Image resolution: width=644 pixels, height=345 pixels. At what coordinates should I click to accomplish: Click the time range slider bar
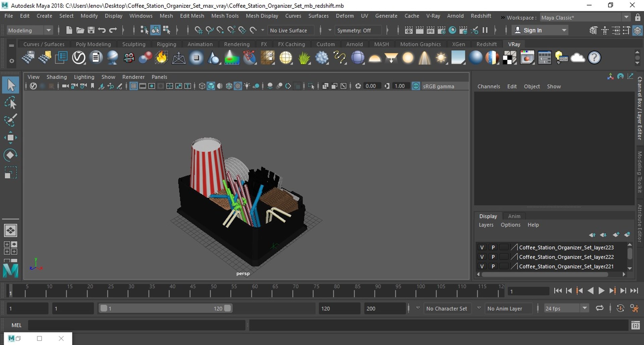pyautogui.click(x=165, y=308)
